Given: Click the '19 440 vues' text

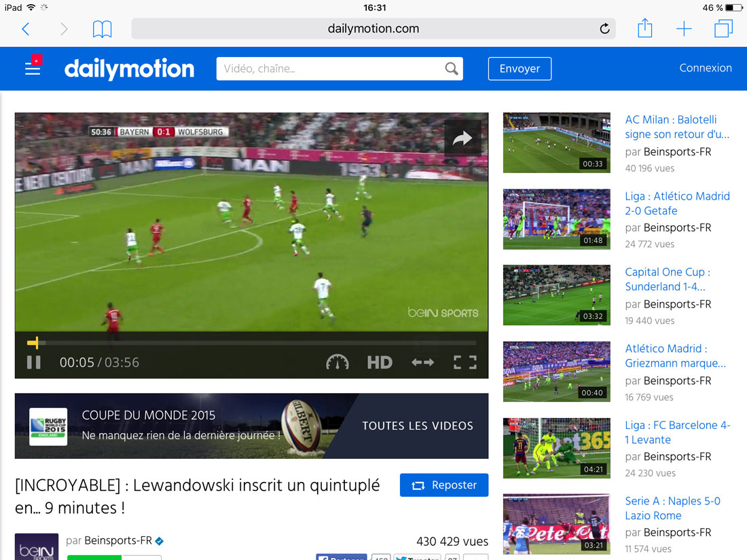Looking at the screenshot, I should click(x=650, y=321).
